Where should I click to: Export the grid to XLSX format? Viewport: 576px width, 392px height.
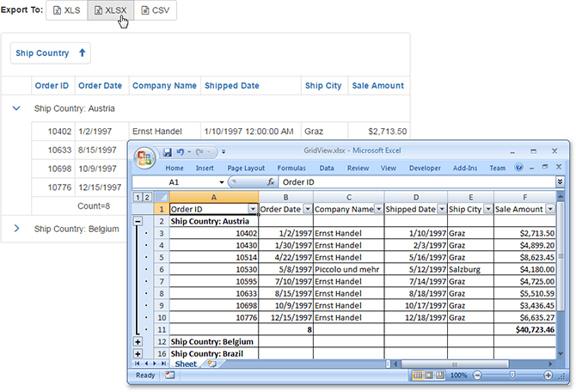[111, 10]
